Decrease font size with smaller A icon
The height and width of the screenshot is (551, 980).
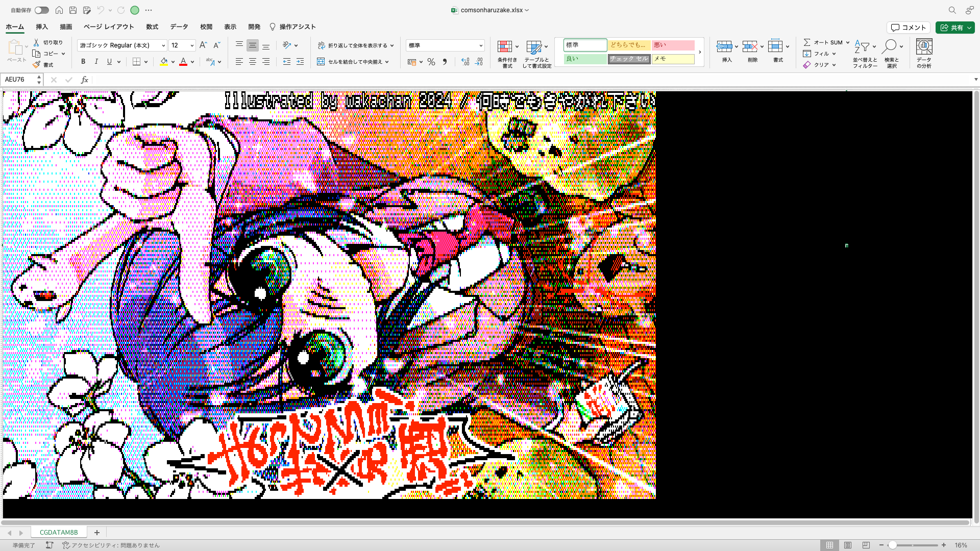click(x=216, y=45)
